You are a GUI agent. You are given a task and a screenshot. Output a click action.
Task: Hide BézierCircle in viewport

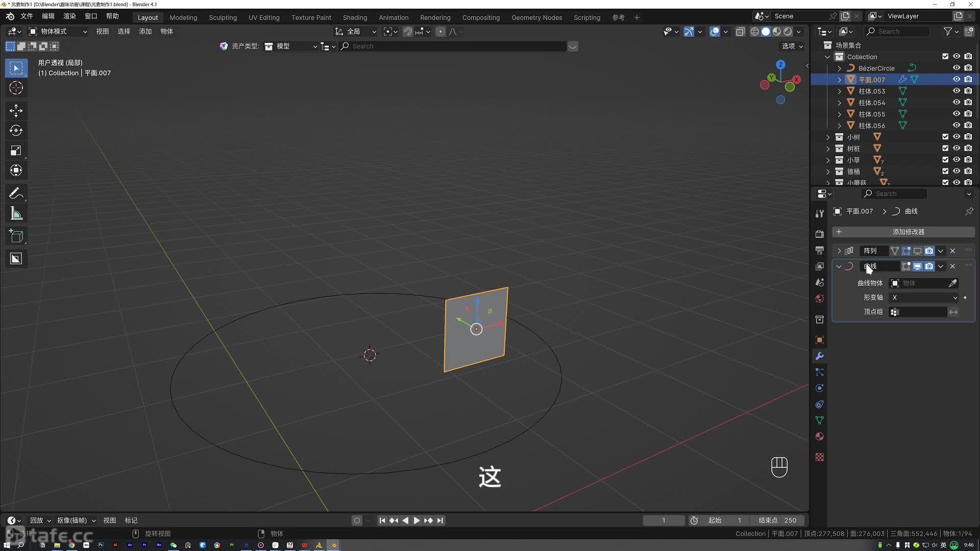(x=957, y=68)
